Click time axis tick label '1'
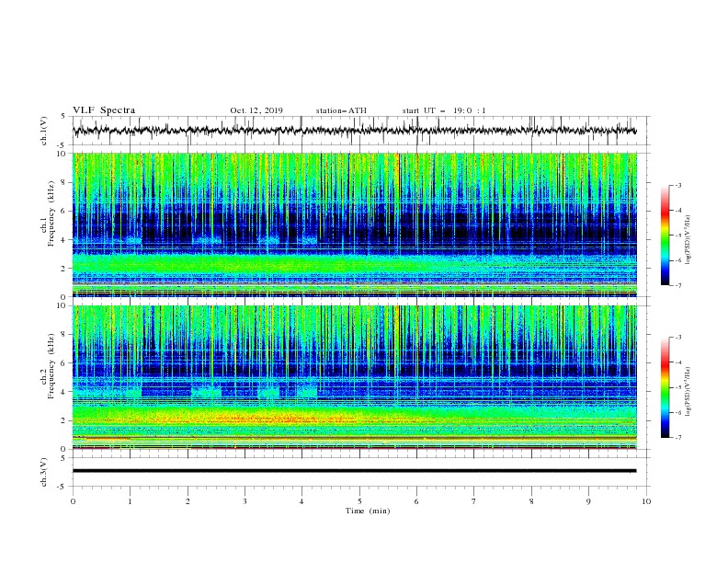728x563 pixels. pyautogui.click(x=130, y=501)
